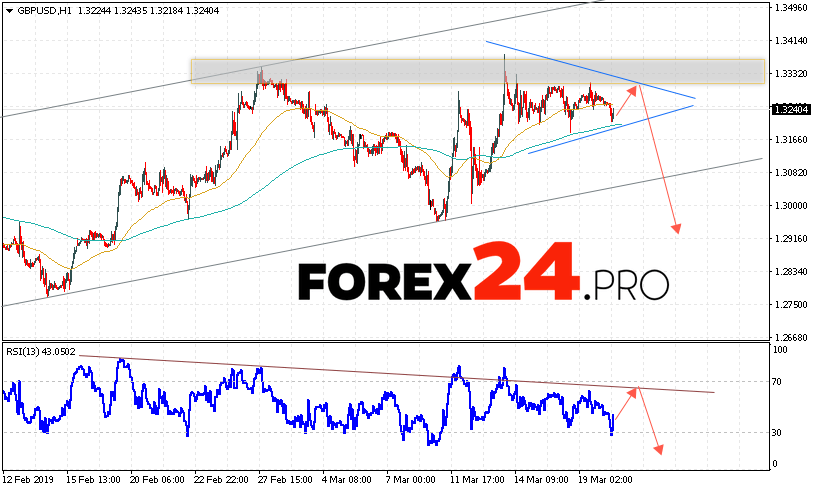This screenshot has width=815, height=491.
Task: Click the 1.28340 price scale value
Action: 791,272
